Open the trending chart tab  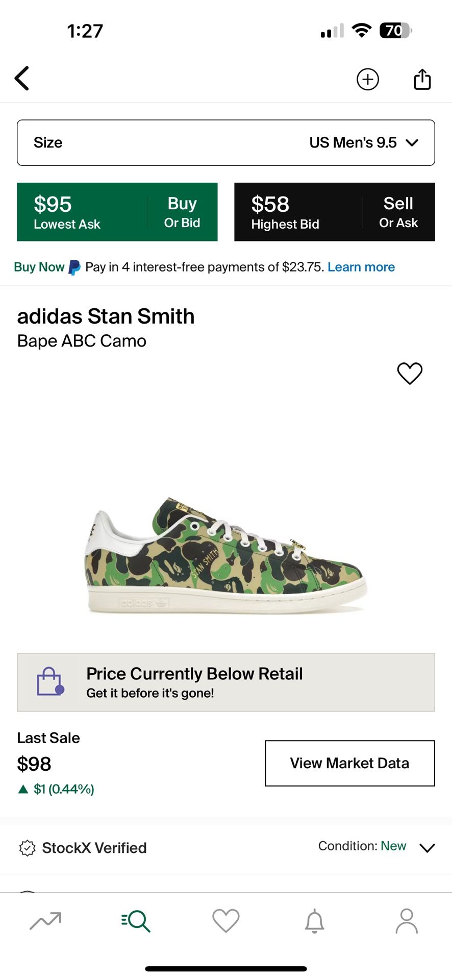45,921
